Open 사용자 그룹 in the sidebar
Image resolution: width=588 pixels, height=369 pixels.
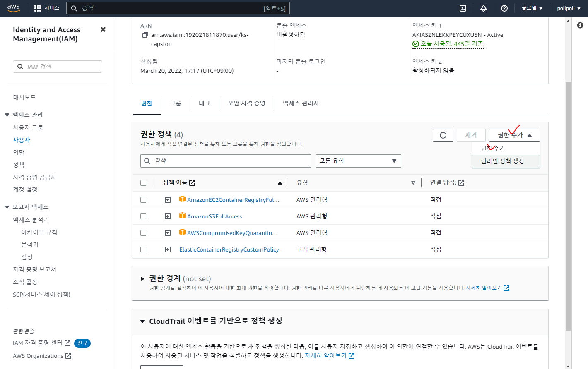(x=28, y=127)
